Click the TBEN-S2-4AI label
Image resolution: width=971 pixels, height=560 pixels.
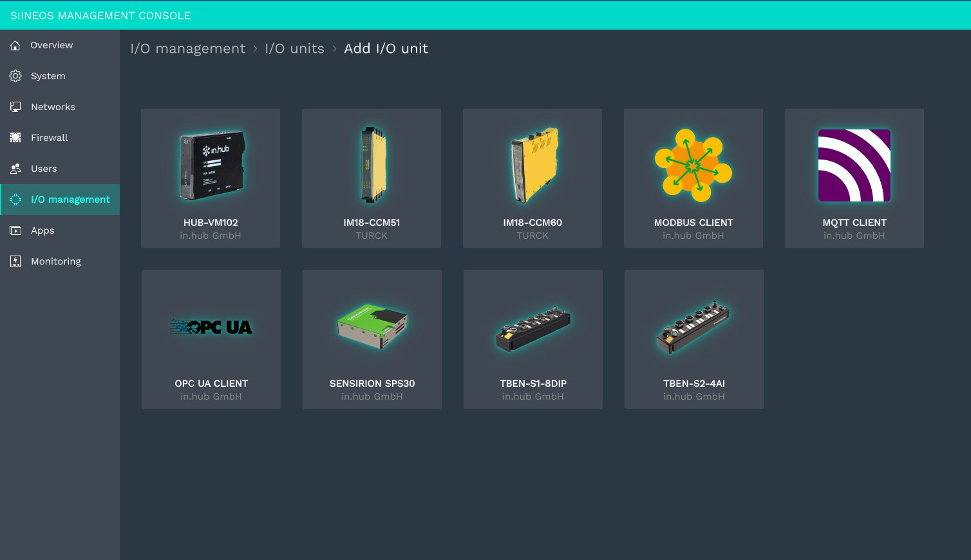point(694,384)
